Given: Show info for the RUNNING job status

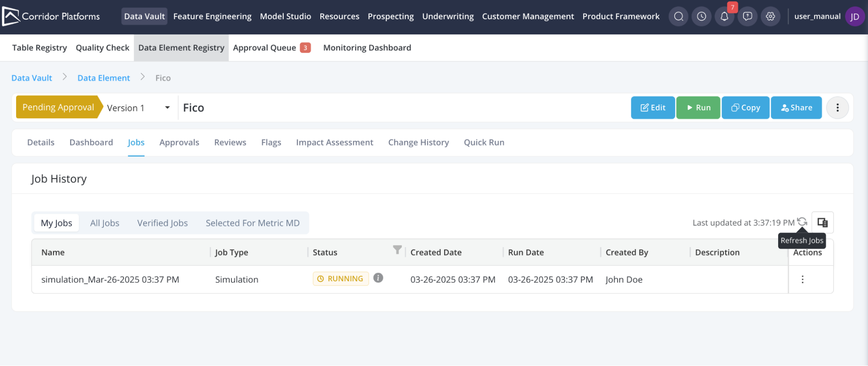Looking at the screenshot, I should click(x=378, y=278).
